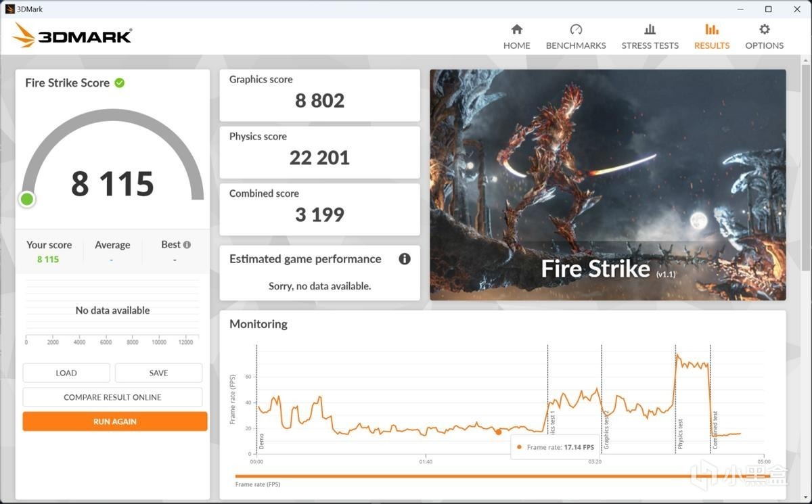
Task: Click the green verified checkmark beside Fire Strike Score
Action: [120, 83]
